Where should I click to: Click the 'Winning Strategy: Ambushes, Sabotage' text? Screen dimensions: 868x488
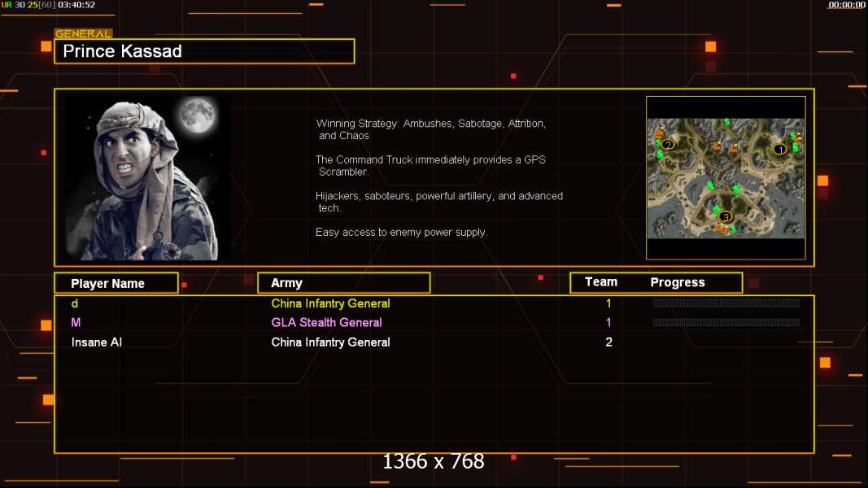(x=431, y=129)
